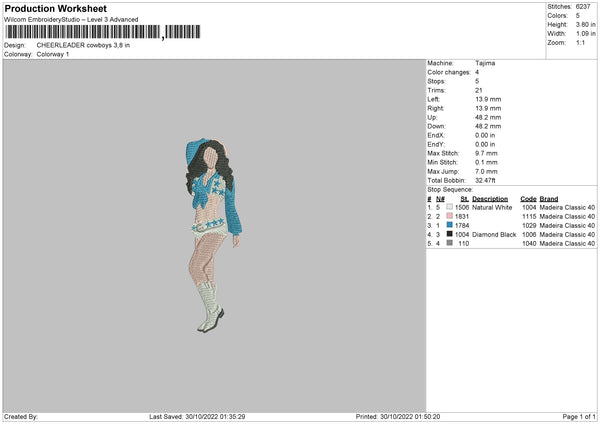
Task: Click the St. column header
Action: pos(464,198)
